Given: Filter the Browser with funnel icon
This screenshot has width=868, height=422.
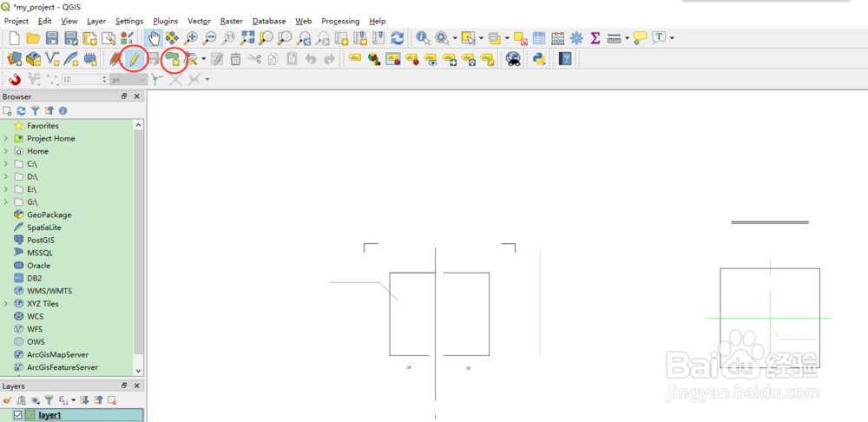Looking at the screenshot, I should (35, 111).
